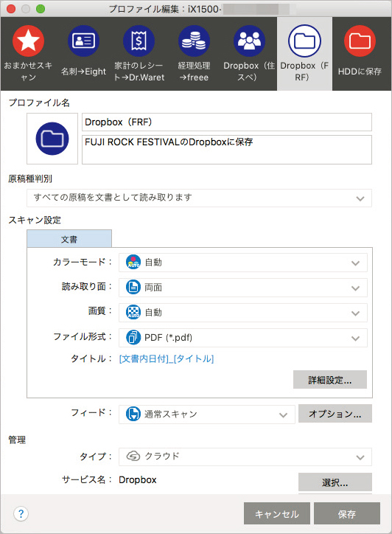Open the カラーモード dropdown
Screen dimensions: 392x534
click(x=243, y=263)
